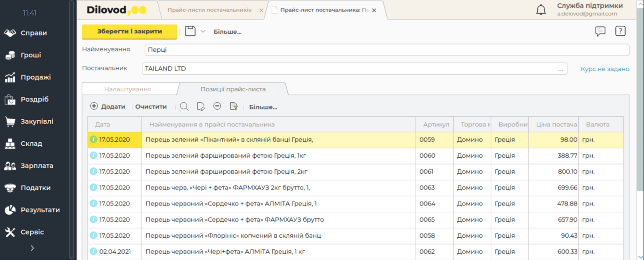
Task: Expand the sidebar with the bottom chevron
Action: tap(32, 248)
